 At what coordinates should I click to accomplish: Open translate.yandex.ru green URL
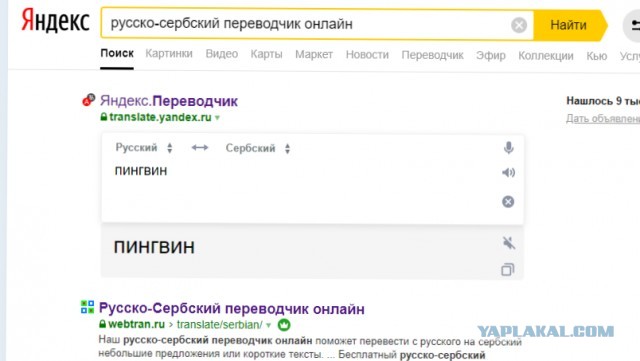(160, 117)
